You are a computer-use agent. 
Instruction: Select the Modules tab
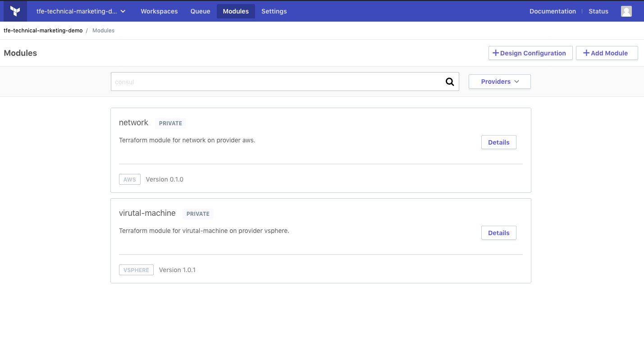236,11
